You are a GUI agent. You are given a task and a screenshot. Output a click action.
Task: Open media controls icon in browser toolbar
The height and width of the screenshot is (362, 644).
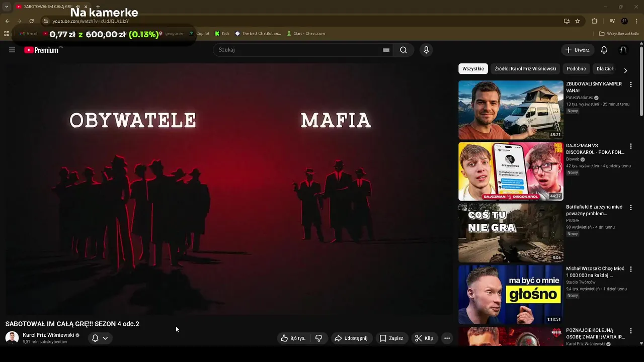[612, 21]
